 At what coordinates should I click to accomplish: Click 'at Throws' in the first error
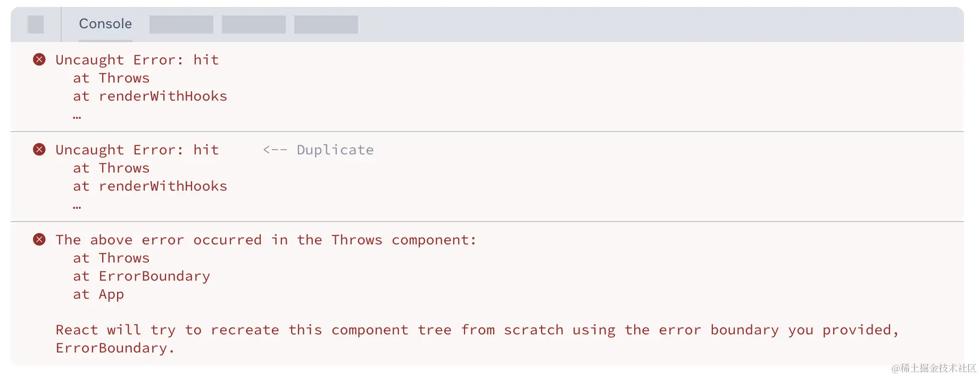tap(111, 78)
